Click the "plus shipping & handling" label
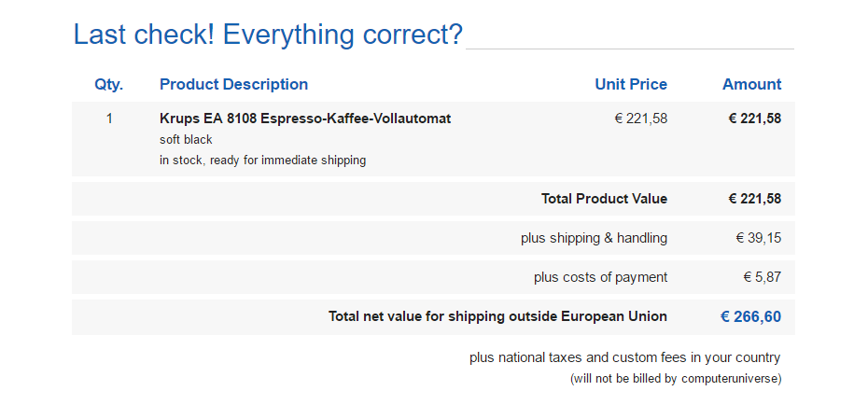868x405 pixels. (x=594, y=238)
